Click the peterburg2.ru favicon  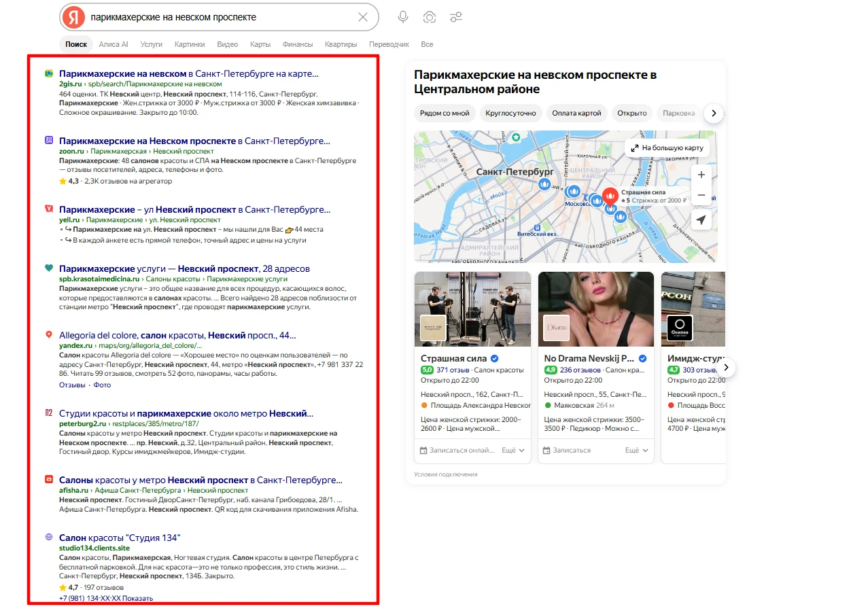49,413
